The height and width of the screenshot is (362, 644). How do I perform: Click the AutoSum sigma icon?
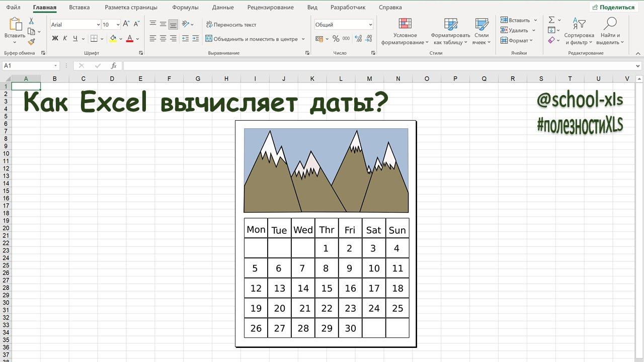(551, 20)
